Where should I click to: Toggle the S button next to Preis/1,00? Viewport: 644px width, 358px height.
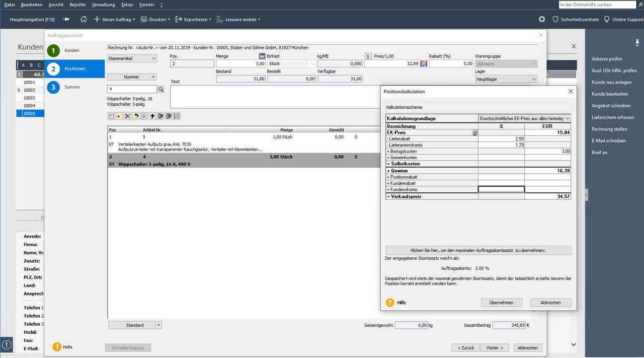tap(368, 56)
